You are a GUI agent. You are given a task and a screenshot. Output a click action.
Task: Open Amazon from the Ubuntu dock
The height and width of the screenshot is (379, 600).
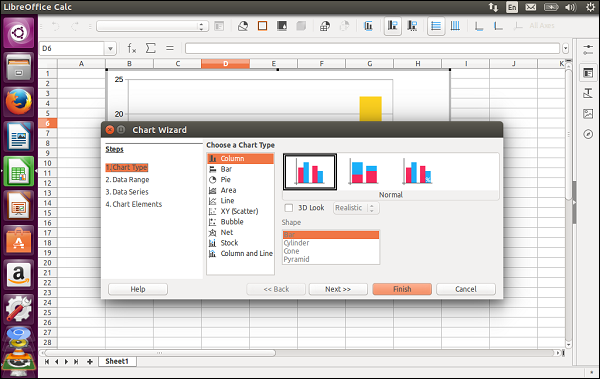pos(19,274)
